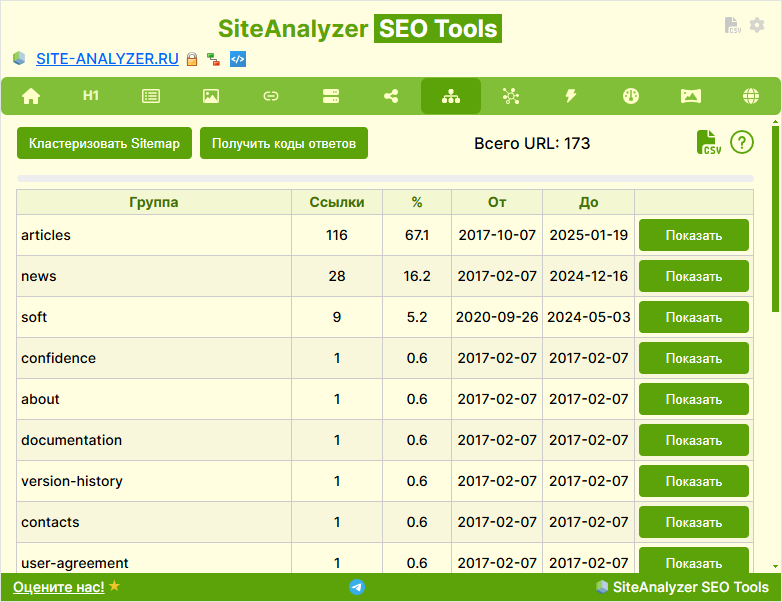Open the meta list tab icon
Viewport: 782px width, 602px height.
click(151, 96)
